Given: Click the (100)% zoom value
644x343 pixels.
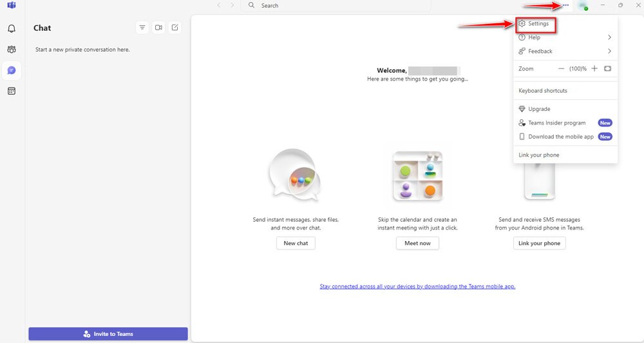Looking at the screenshot, I should (x=578, y=69).
